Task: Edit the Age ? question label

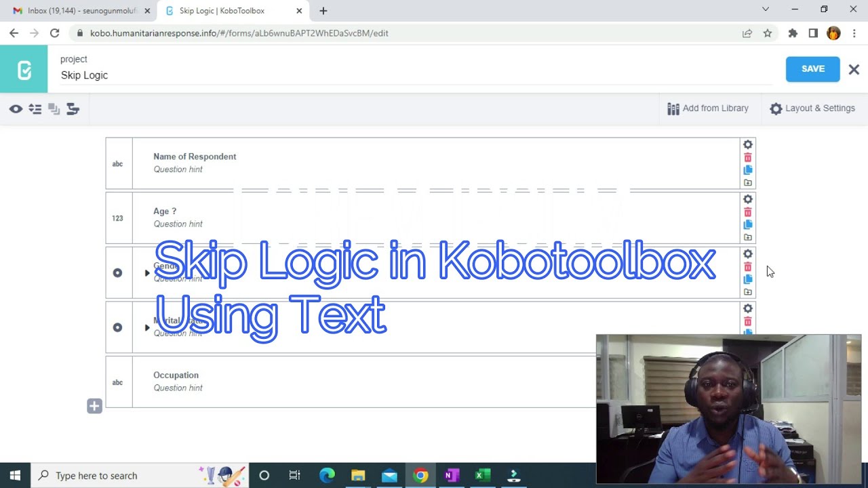Action: click(x=165, y=211)
